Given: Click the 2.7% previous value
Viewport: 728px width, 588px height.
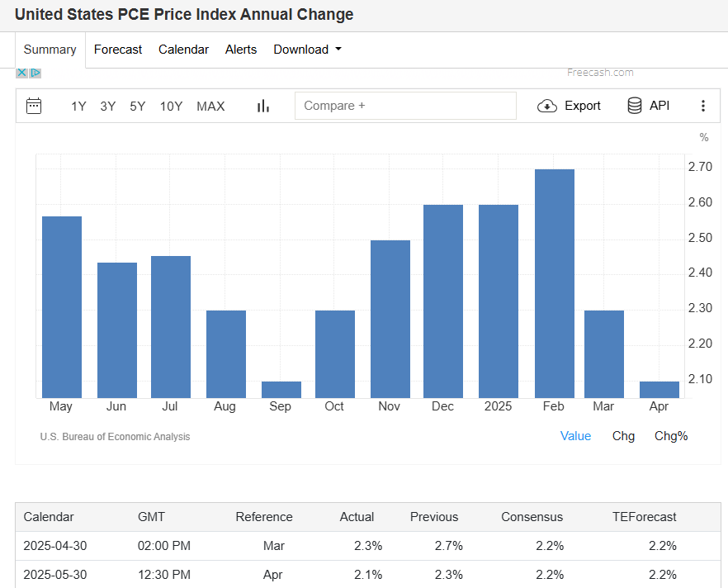Looking at the screenshot, I should pyautogui.click(x=448, y=546).
